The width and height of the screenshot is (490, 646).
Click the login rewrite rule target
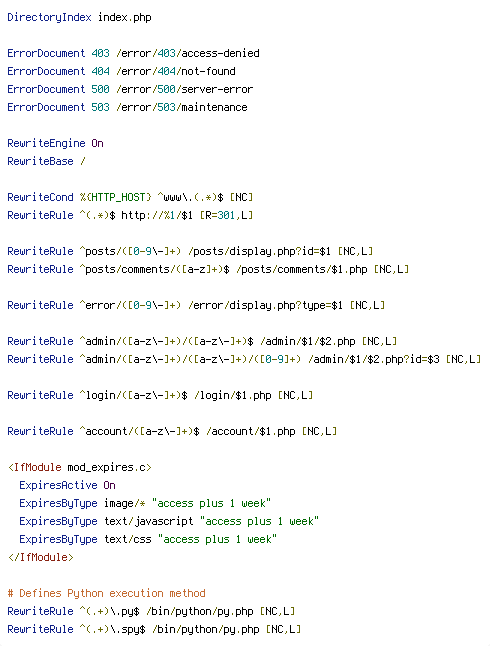(x=232, y=396)
